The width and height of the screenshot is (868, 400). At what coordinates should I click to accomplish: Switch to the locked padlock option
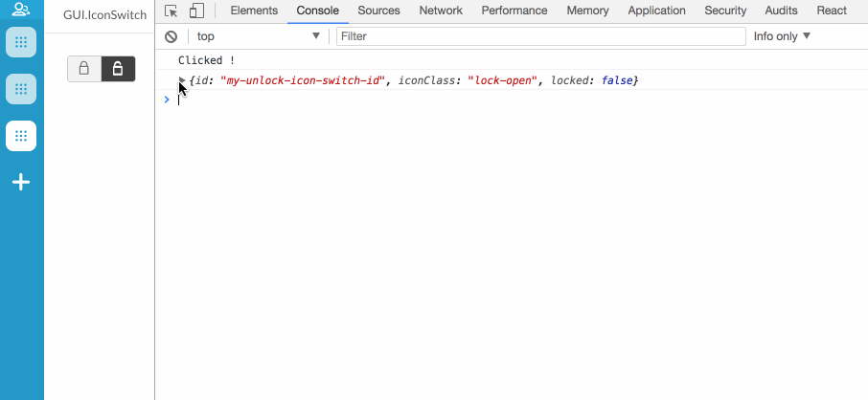tap(84, 69)
